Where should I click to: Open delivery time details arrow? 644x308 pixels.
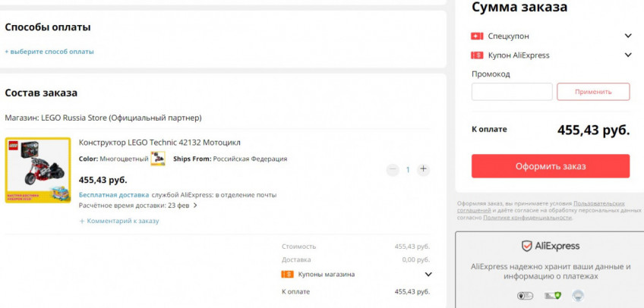tap(195, 205)
